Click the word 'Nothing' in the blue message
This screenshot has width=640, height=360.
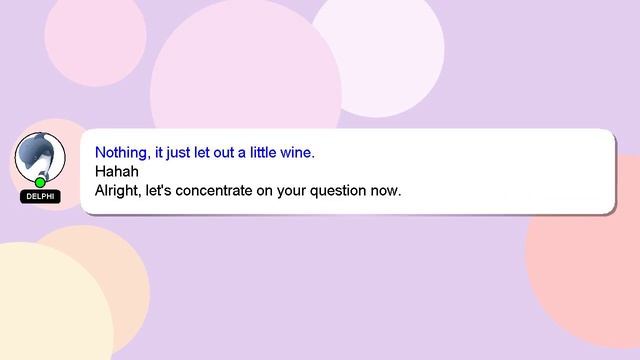point(122,153)
